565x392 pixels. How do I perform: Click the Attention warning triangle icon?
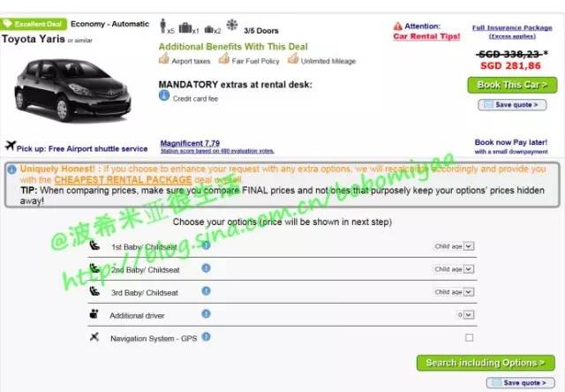click(x=399, y=26)
